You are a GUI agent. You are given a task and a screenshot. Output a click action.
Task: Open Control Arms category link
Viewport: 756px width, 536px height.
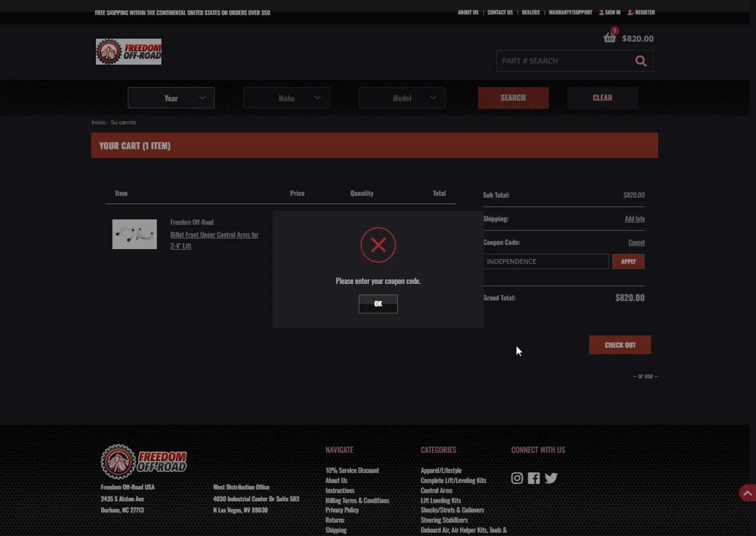click(x=436, y=490)
